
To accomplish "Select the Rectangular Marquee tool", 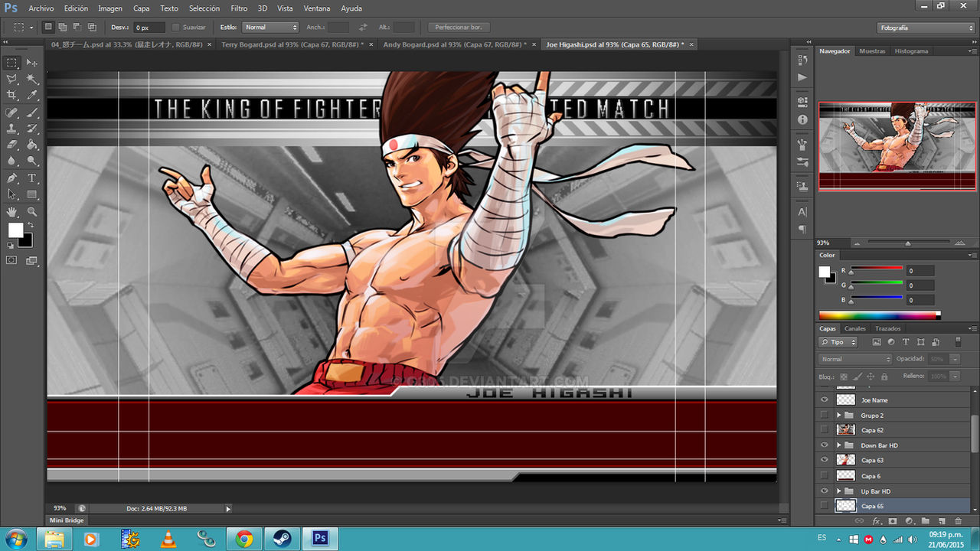I will 11,63.
